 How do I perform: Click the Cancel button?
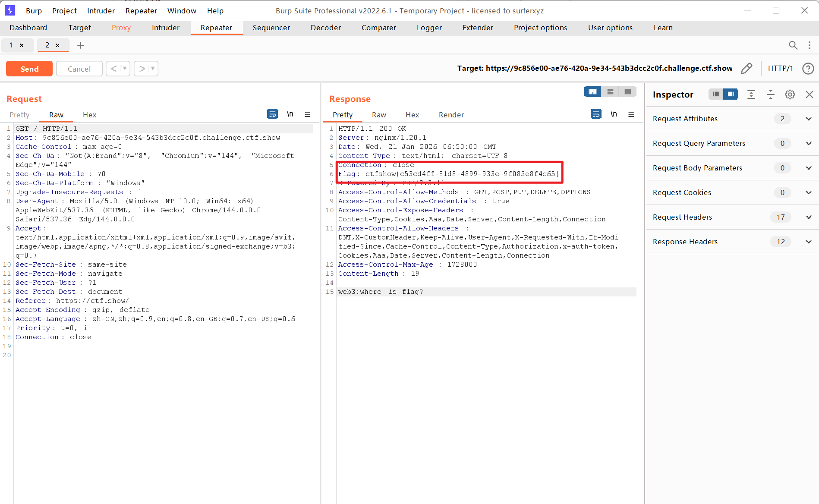pyautogui.click(x=79, y=69)
